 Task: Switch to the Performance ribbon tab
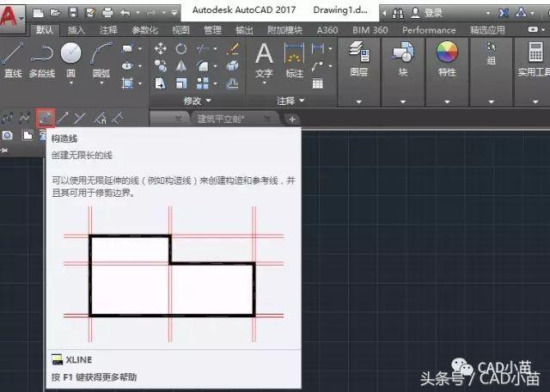tap(429, 30)
